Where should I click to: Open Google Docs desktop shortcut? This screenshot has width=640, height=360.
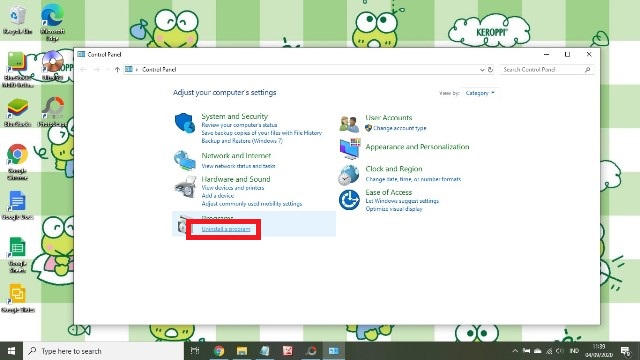tap(17, 205)
